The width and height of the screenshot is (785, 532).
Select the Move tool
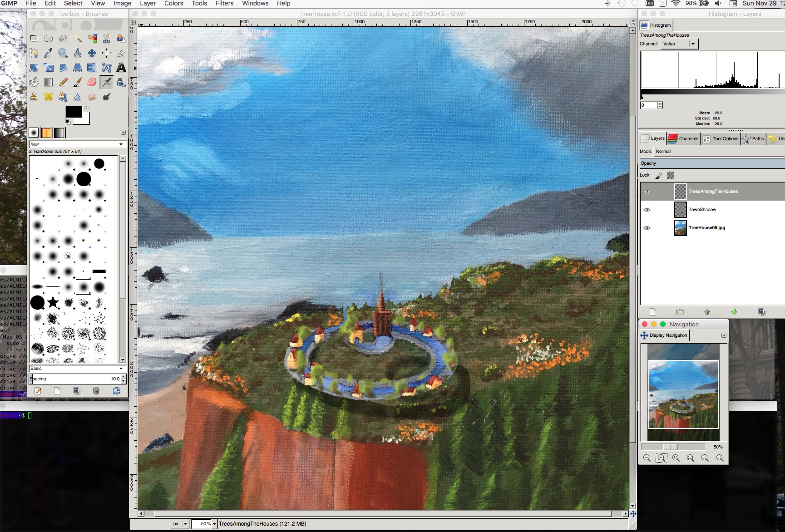click(x=92, y=53)
